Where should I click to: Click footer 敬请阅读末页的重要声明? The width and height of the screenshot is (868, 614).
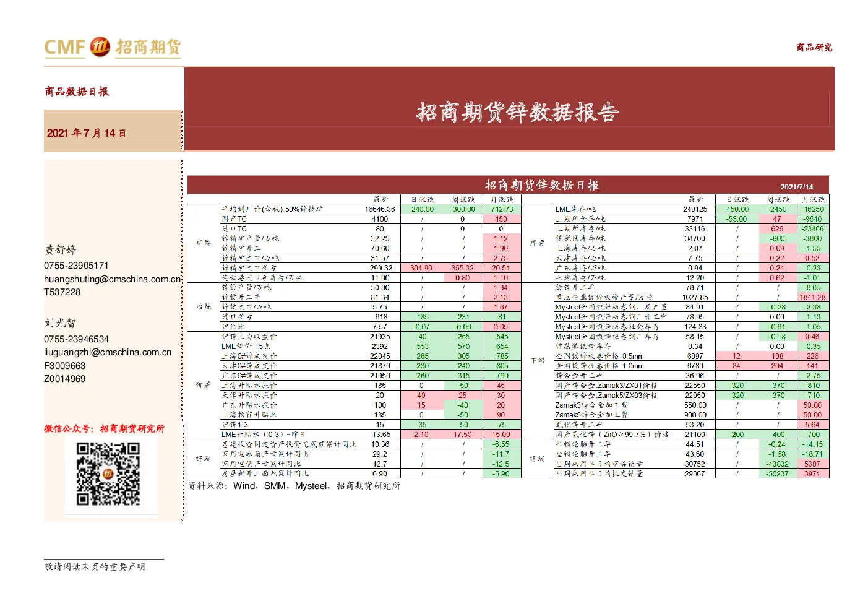pyautogui.click(x=95, y=566)
